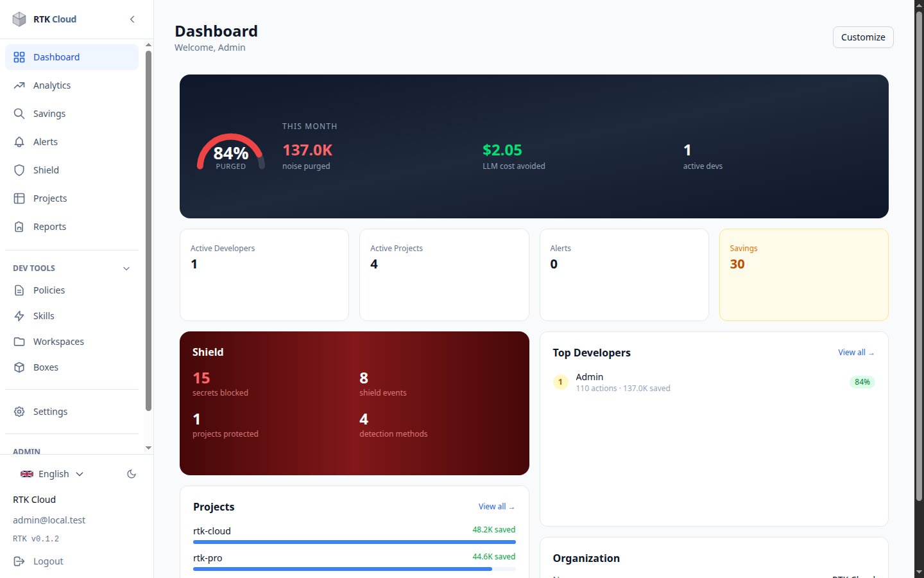
Task: Open Alerts in the sidebar
Action: click(x=72, y=142)
